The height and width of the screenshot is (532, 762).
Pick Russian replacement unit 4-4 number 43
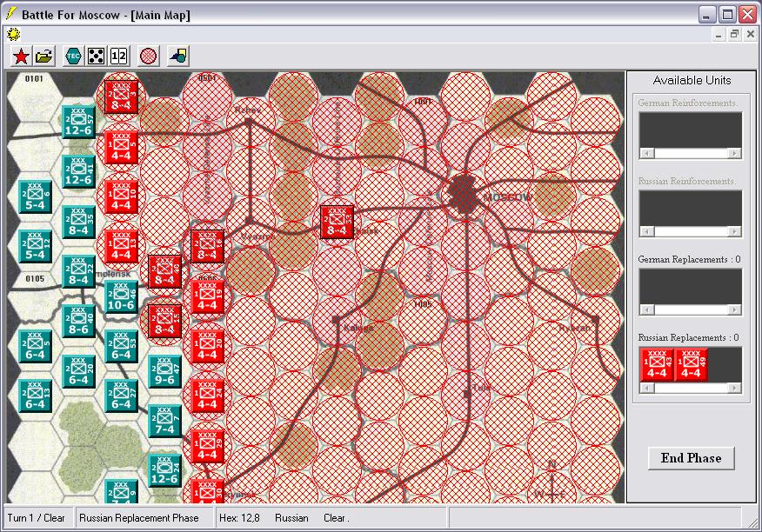[x=657, y=364]
